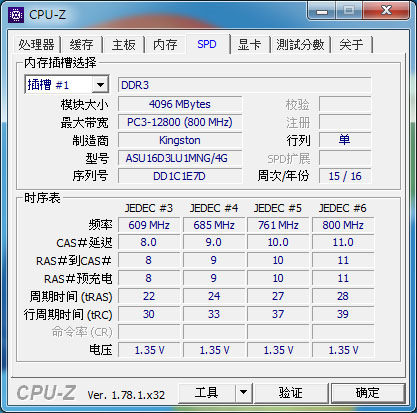The image size is (417, 413).
Task: Click the 验证 button
Action: pos(291,392)
